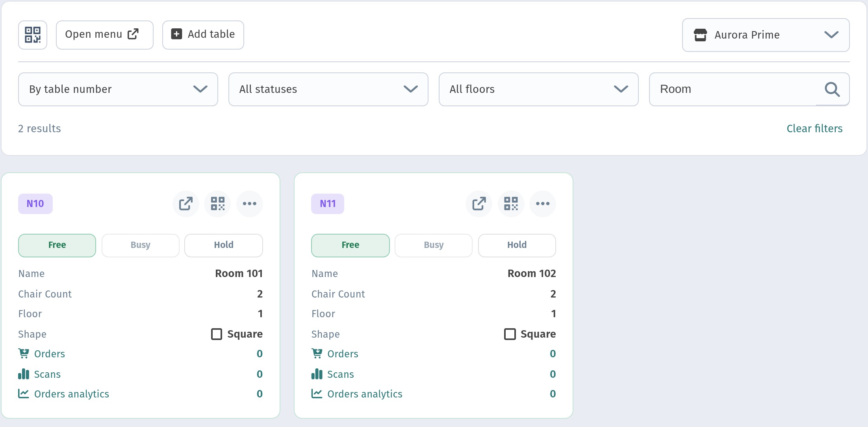Expand the By table number sort dropdown
868x427 pixels.
[x=118, y=89]
